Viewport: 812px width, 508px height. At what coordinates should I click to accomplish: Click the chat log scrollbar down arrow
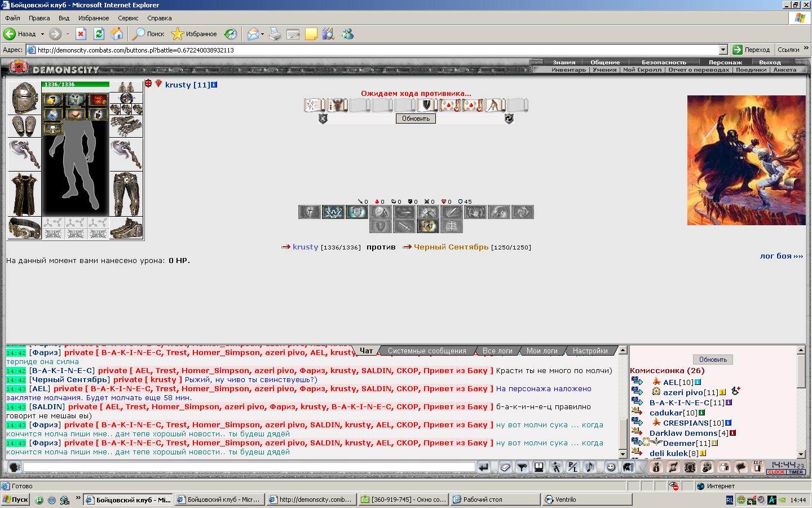point(623,454)
